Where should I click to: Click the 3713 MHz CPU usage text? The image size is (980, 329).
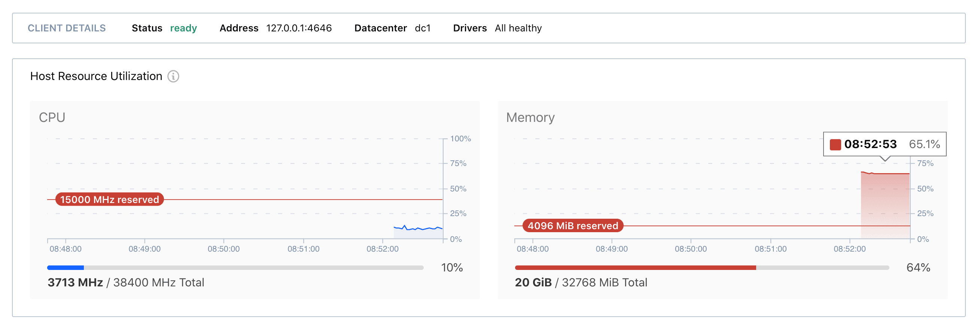(75, 282)
